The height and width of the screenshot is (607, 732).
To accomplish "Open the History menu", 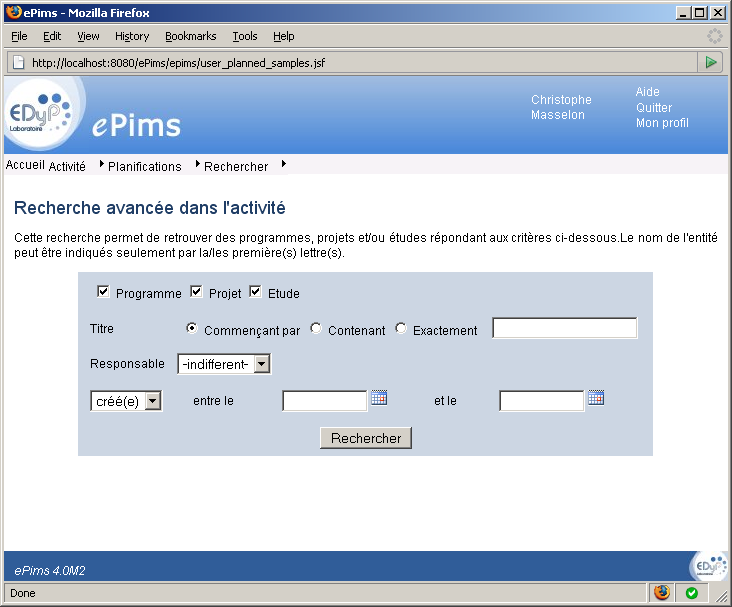I will pyautogui.click(x=131, y=36).
